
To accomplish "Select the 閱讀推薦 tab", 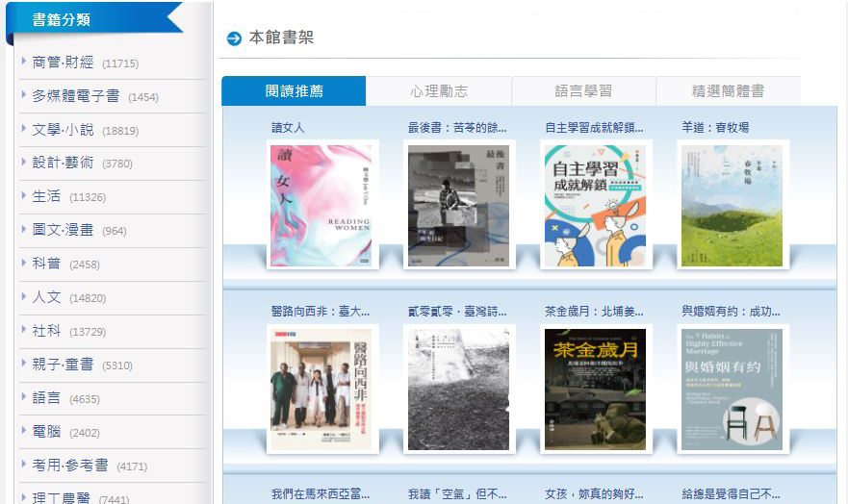I will 294,91.
